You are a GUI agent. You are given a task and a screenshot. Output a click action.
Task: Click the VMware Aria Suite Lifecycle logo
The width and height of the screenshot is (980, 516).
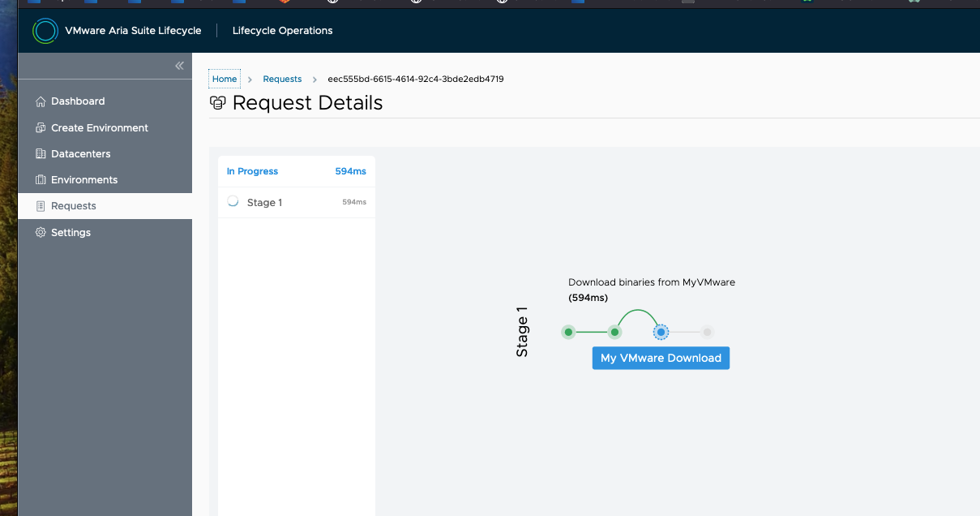tap(45, 31)
